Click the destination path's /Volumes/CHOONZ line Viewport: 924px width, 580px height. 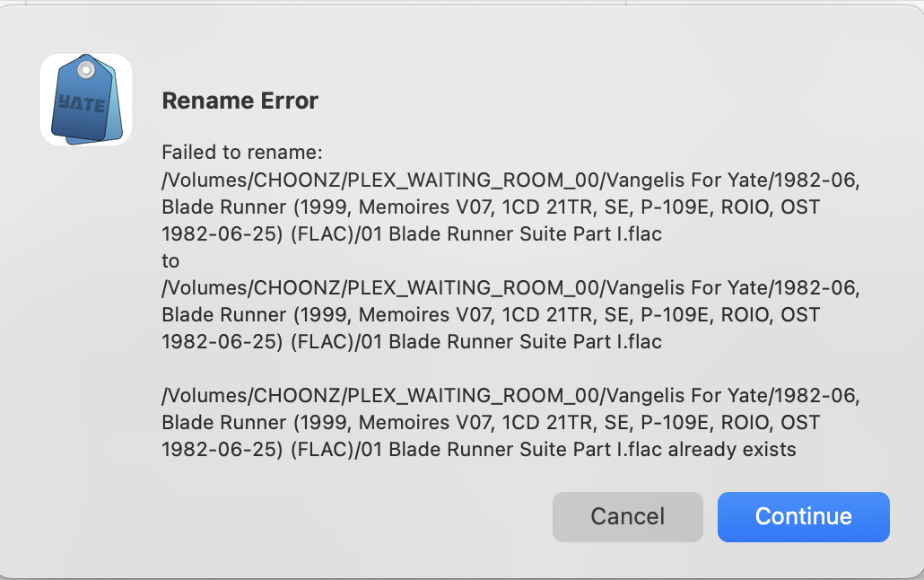510,288
